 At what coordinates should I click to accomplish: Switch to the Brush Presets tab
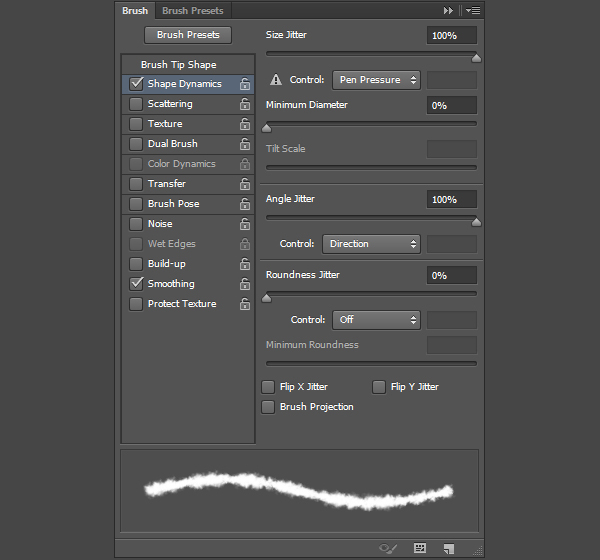click(193, 11)
